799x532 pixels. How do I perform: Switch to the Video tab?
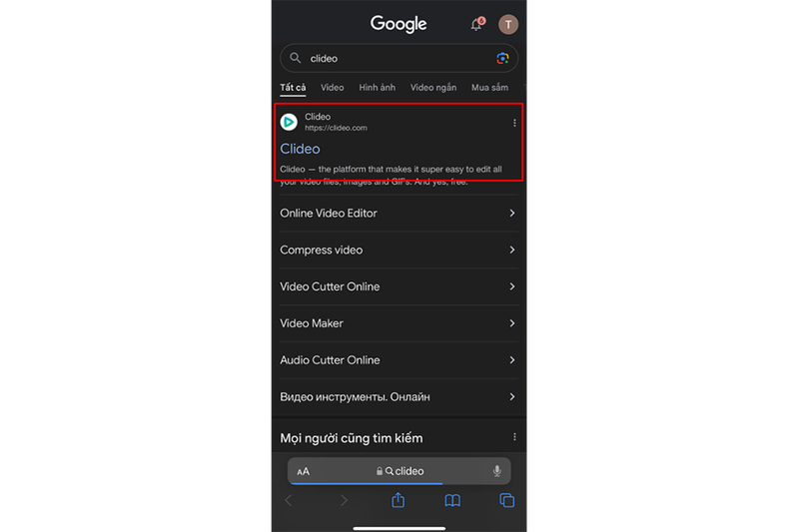coord(333,88)
